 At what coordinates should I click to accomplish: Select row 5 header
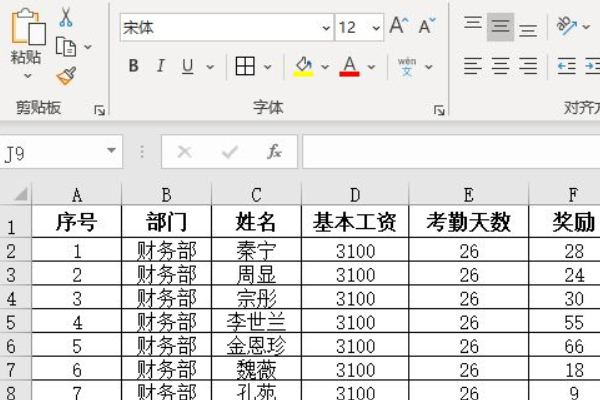15,322
